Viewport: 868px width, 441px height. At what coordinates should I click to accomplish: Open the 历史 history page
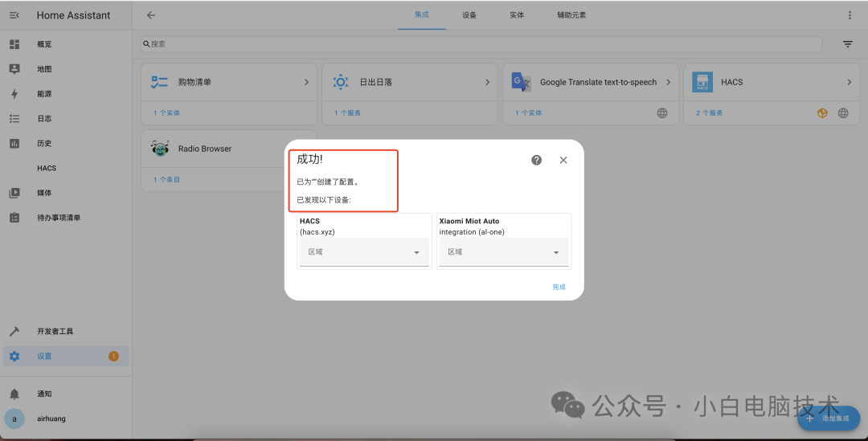[x=66, y=143]
